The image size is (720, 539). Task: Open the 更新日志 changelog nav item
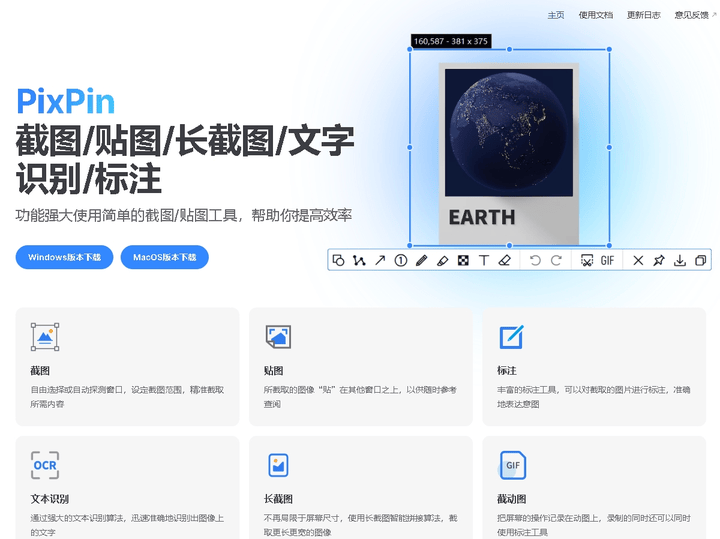tap(643, 15)
